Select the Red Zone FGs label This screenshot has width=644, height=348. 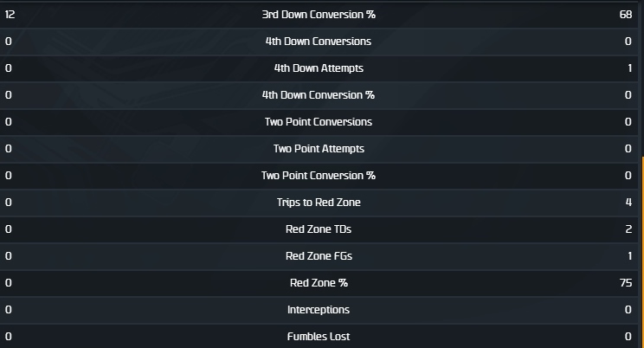pyautogui.click(x=318, y=256)
